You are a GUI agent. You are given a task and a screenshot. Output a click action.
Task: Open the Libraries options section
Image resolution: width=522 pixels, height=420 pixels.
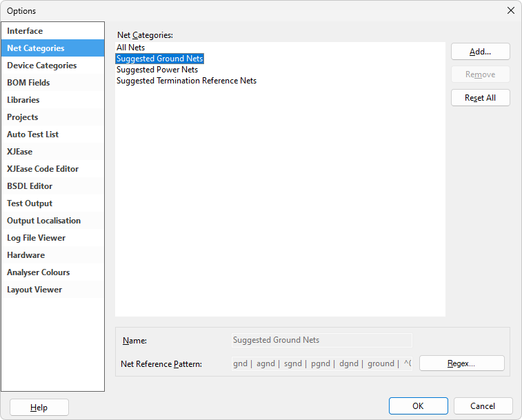click(23, 100)
